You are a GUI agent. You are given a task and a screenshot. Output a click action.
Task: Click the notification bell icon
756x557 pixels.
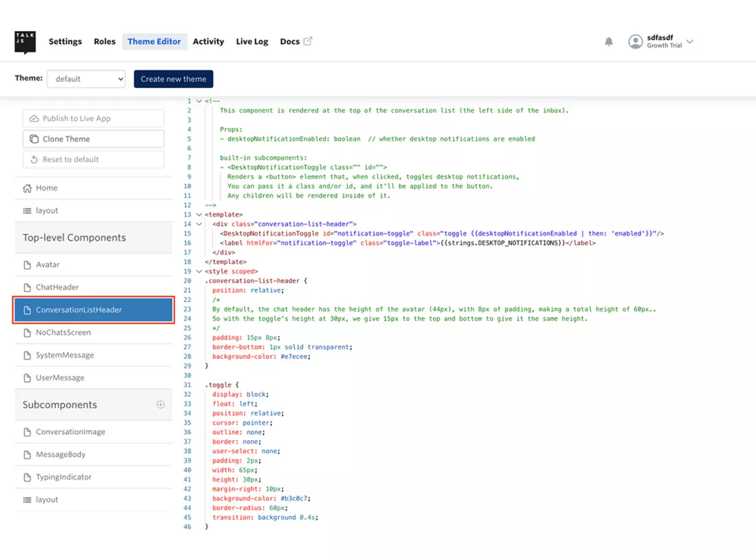tap(608, 41)
